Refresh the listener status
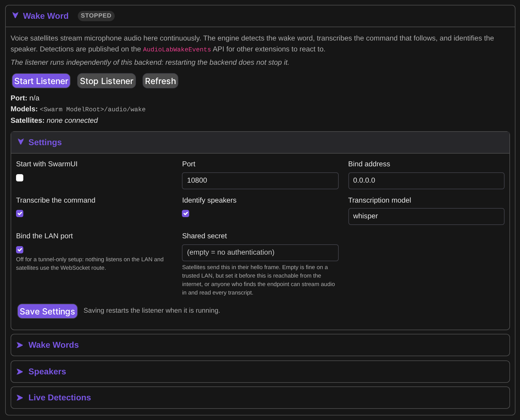 click(x=160, y=81)
